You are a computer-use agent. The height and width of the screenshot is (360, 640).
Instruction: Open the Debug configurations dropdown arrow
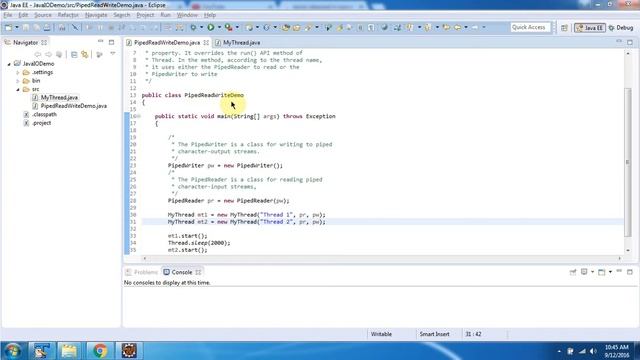click(x=201, y=27)
